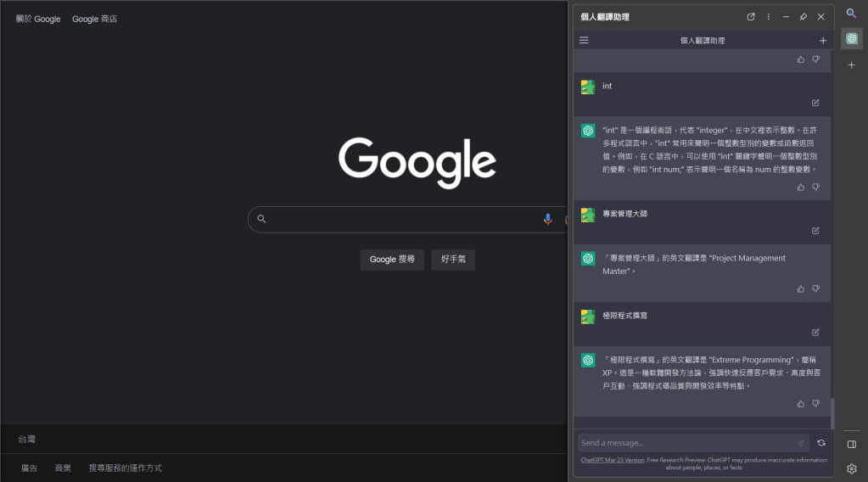The width and height of the screenshot is (868, 482).
Task: Start a new chat with plus icon
Action: pyautogui.click(x=822, y=41)
